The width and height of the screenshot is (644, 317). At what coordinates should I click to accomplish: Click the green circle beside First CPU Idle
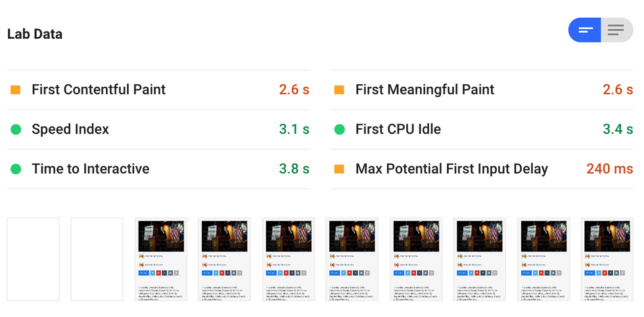339,130
